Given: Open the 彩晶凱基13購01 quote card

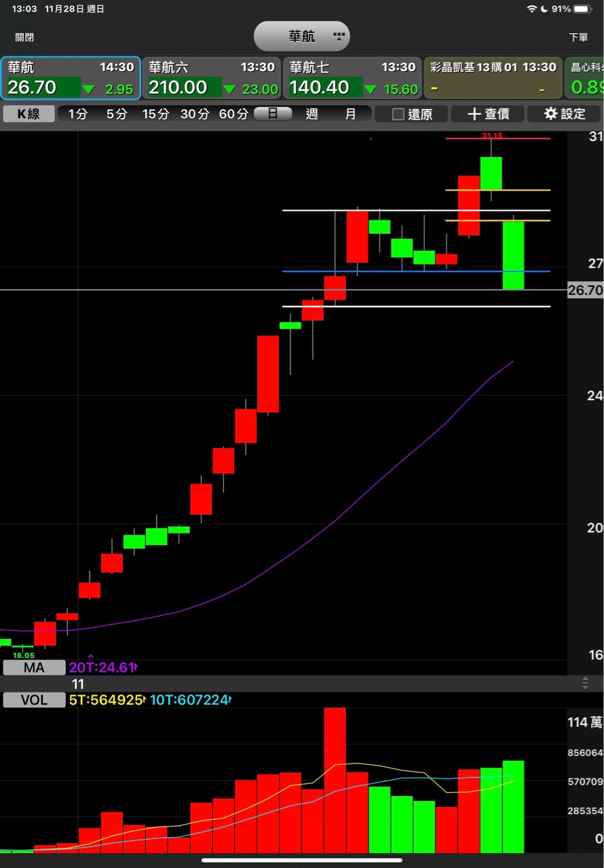Looking at the screenshot, I should tap(493, 78).
